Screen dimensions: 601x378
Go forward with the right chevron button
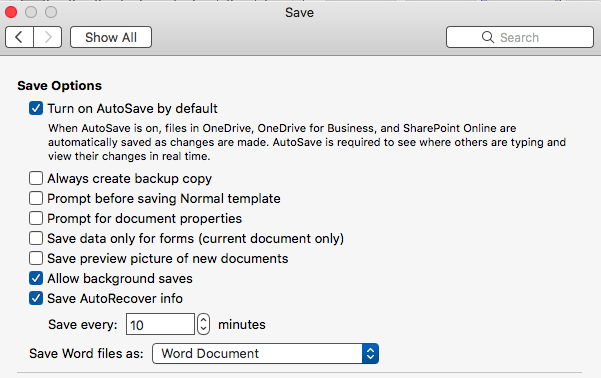[48, 37]
